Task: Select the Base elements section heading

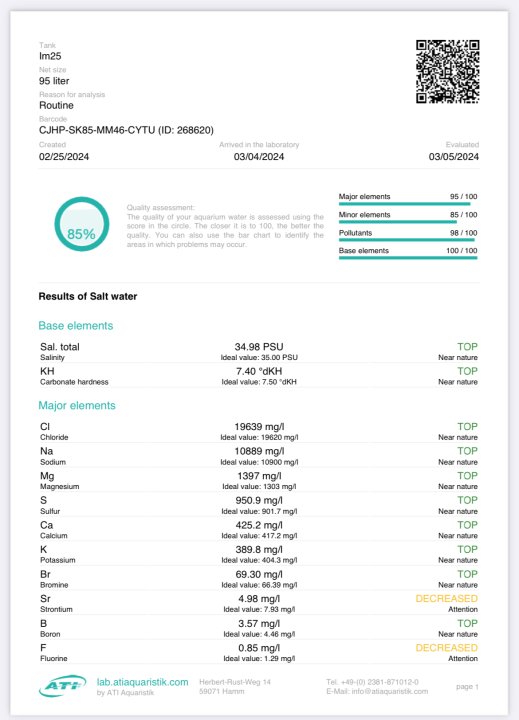Action: pyautogui.click(x=76, y=326)
